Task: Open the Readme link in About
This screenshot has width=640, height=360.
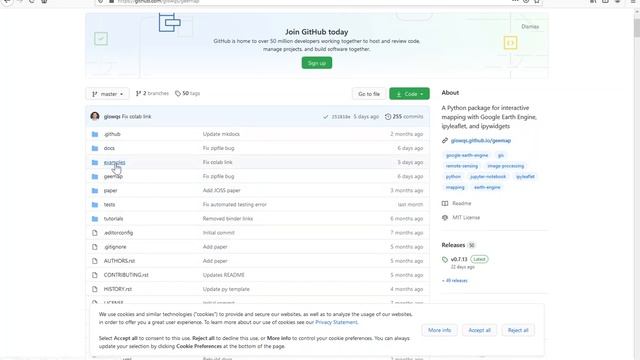Action: [457, 203]
